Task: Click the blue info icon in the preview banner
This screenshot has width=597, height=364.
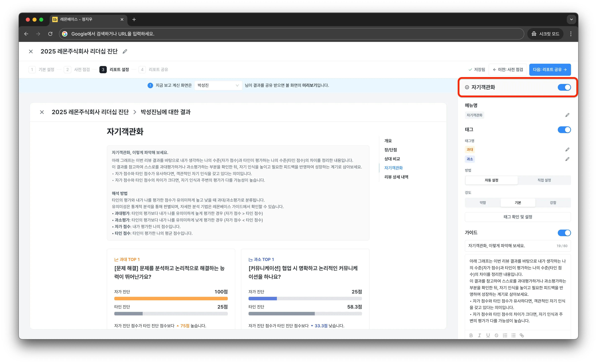Action: coord(150,85)
